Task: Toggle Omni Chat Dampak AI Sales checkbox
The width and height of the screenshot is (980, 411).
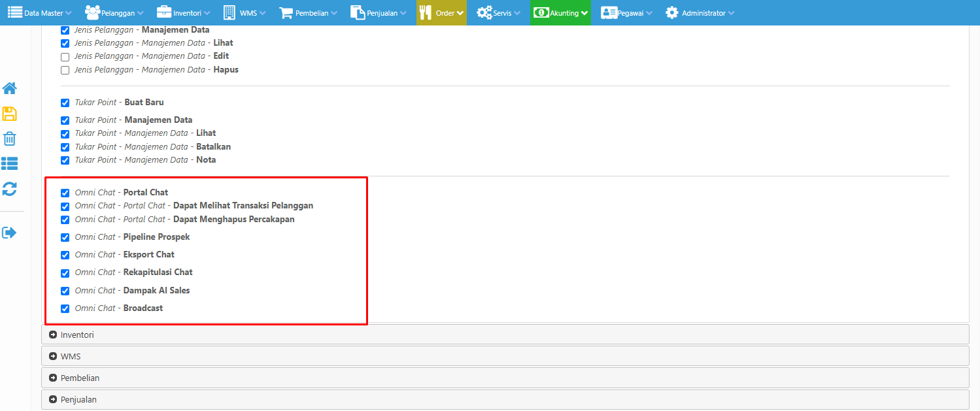Action: pyautogui.click(x=65, y=291)
